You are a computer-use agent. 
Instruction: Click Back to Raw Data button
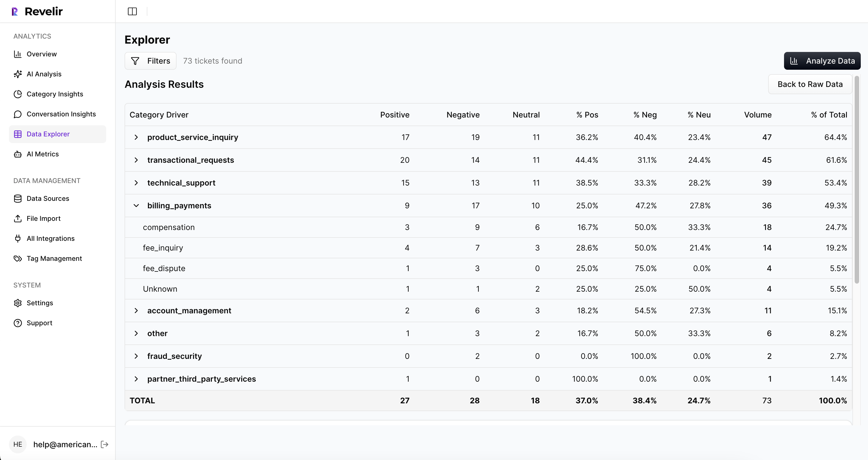[810, 84]
